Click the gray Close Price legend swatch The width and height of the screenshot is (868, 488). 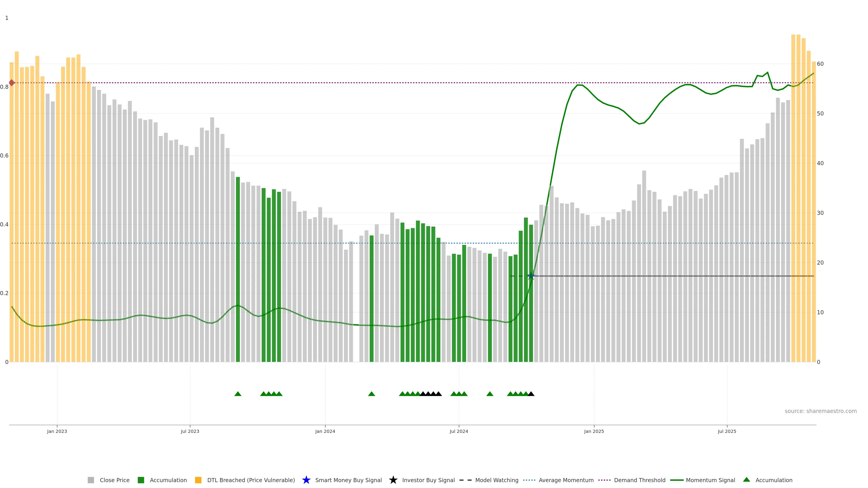91,480
